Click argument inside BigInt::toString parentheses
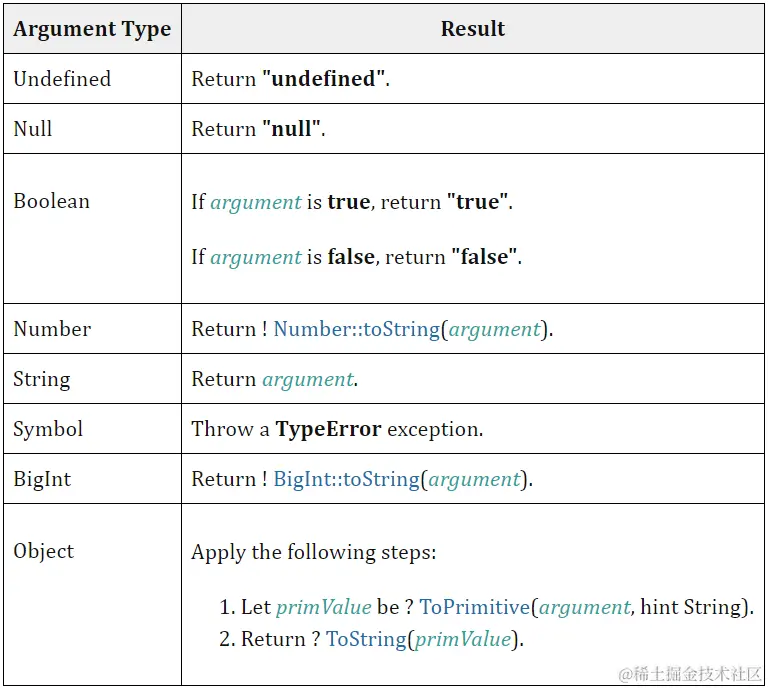768x689 pixels. coord(475,479)
